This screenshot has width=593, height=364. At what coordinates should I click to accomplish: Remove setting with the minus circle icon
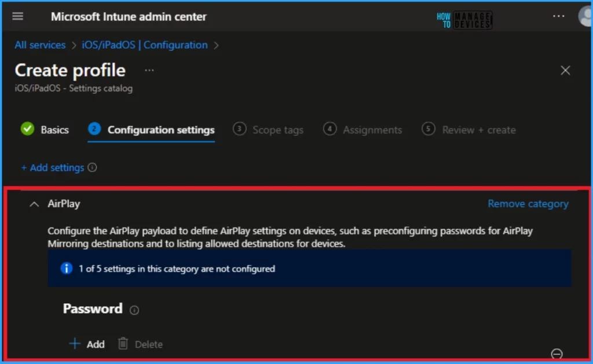point(557,354)
